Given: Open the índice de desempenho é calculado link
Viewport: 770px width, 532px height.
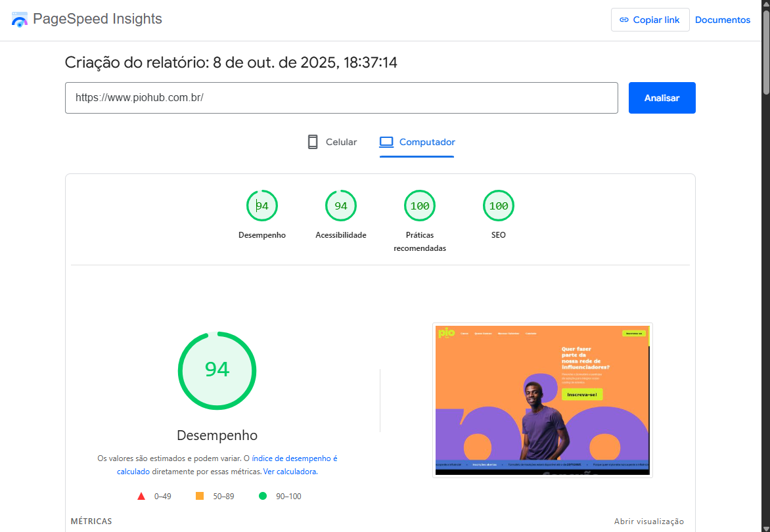Looking at the screenshot, I should point(294,458).
